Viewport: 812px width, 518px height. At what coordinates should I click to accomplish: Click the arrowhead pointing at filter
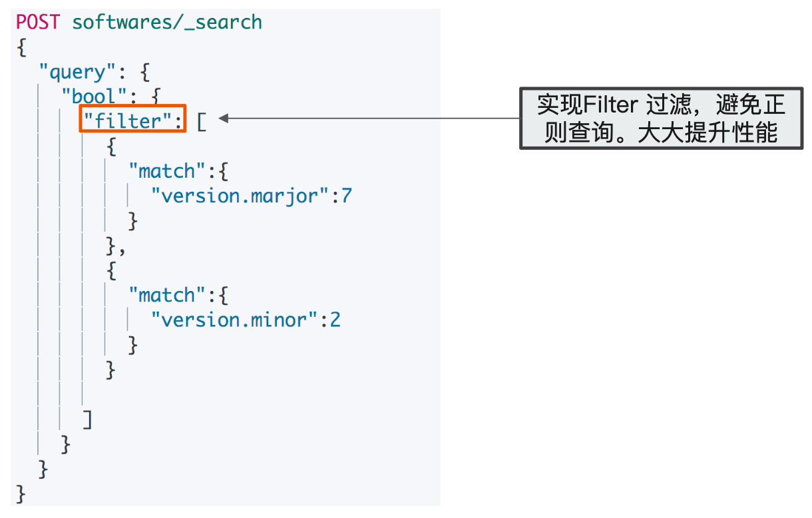[224, 119]
